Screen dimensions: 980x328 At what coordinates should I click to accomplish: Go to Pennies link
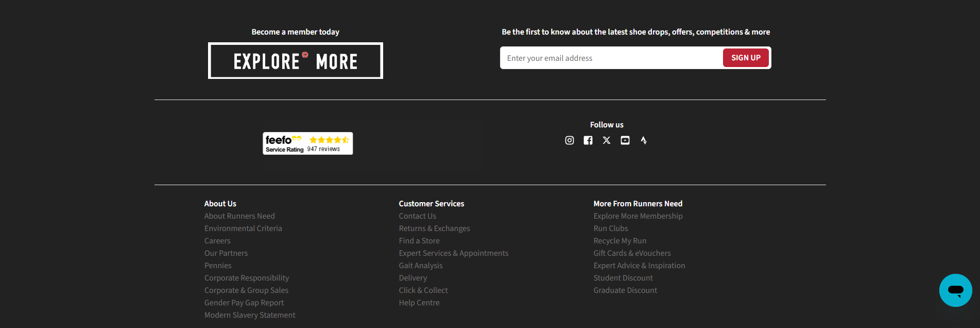pos(218,266)
